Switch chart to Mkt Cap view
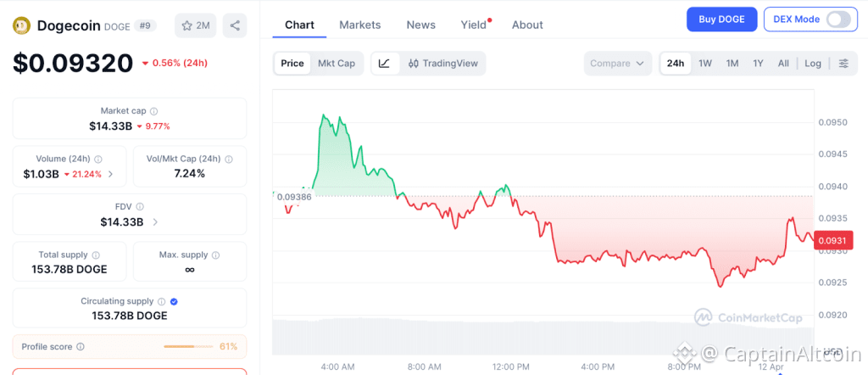The image size is (868, 375). pos(336,63)
